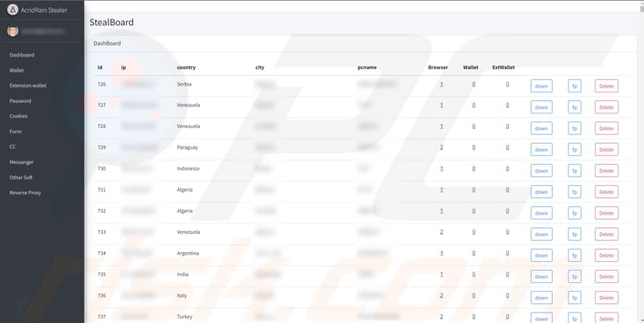This screenshot has width=644, height=323.
Task: Select the Argentina country cell
Action: (187, 253)
